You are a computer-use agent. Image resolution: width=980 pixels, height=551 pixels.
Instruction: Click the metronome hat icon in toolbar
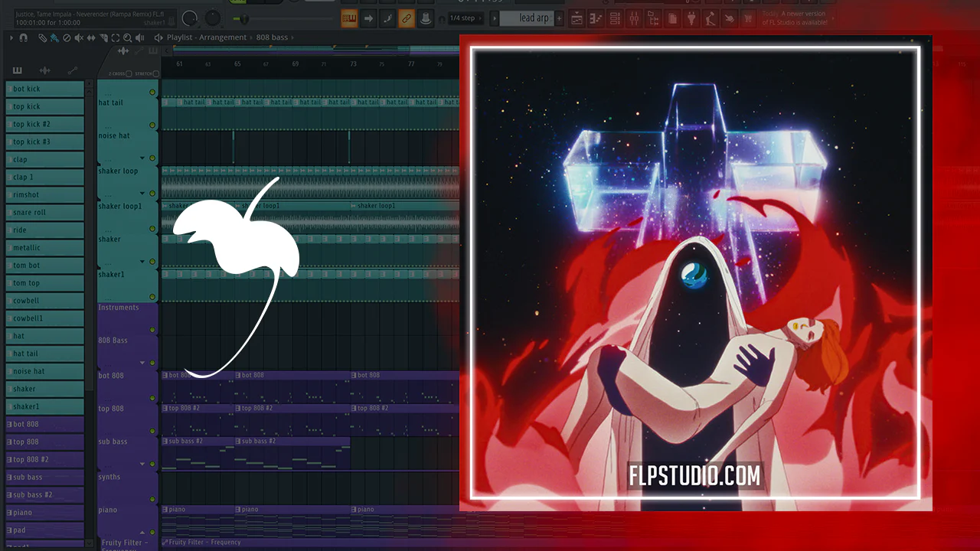pyautogui.click(x=426, y=18)
